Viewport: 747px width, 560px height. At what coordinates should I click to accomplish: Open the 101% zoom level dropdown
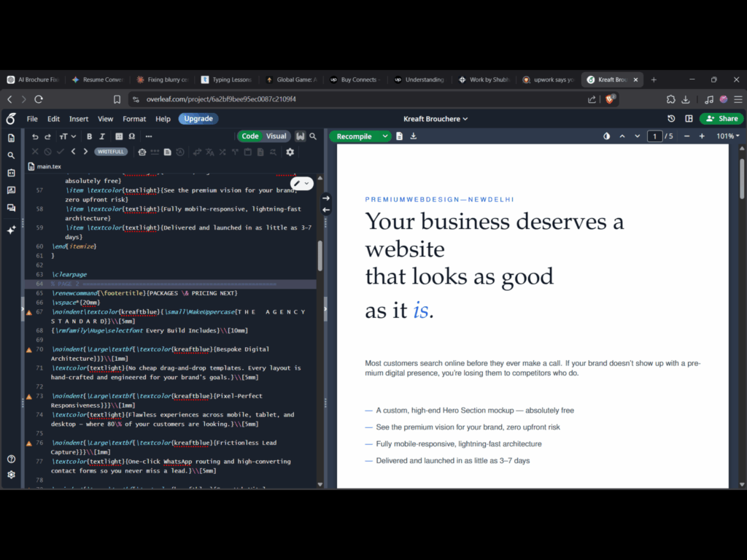tap(728, 136)
